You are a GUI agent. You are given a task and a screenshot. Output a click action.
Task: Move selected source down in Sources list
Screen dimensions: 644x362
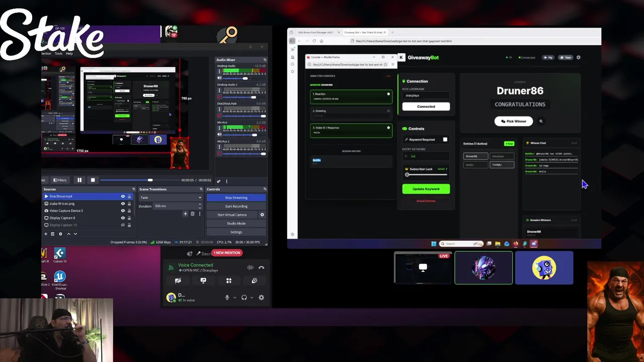pos(75,234)
